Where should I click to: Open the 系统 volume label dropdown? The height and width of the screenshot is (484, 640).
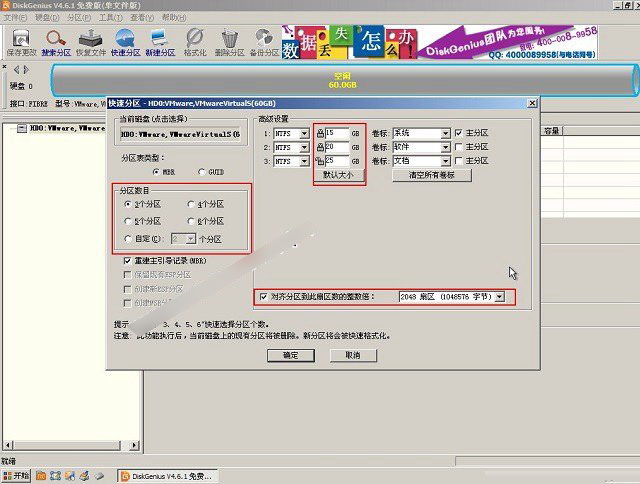(445, 133)
